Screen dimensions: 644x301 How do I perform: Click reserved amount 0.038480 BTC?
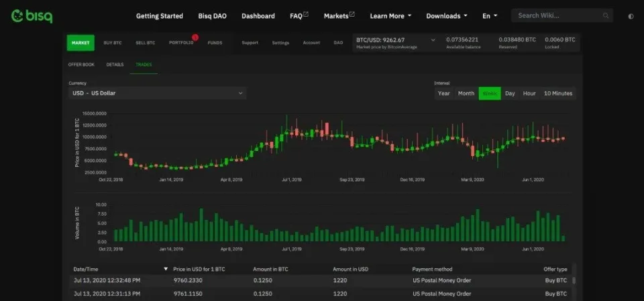(517, 40)
